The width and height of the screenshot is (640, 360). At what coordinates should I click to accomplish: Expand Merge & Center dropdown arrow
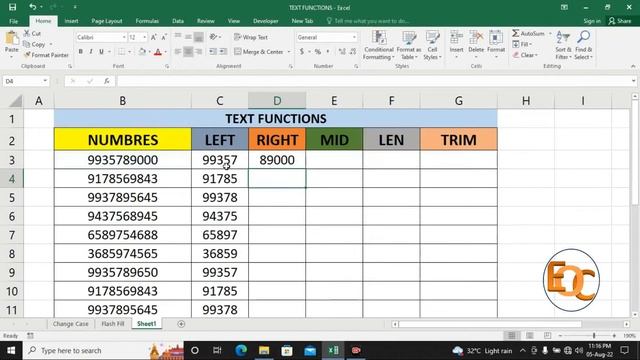coord(289,52)
